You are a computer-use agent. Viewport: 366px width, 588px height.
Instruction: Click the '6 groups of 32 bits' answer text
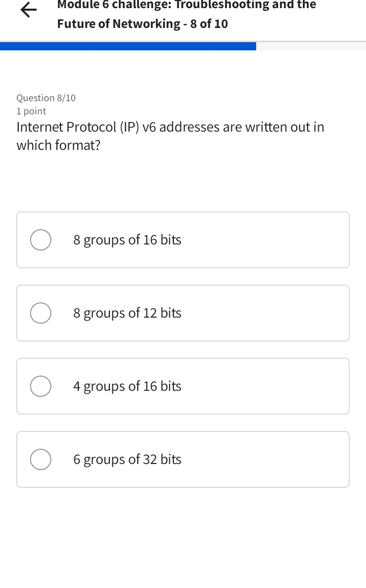pyautogui.click(x=127, y=459)
